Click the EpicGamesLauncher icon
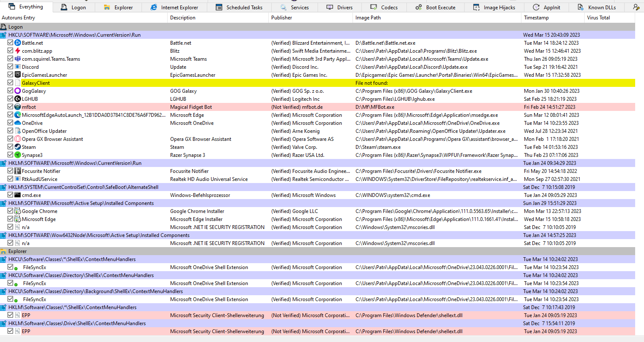Viewport: 644px width, 342px height. (18, 75)
